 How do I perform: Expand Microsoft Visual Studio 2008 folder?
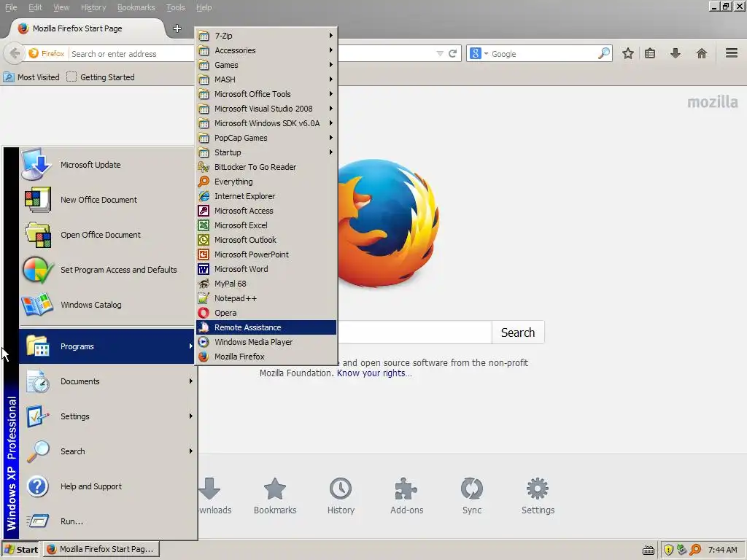click(266, 109)
